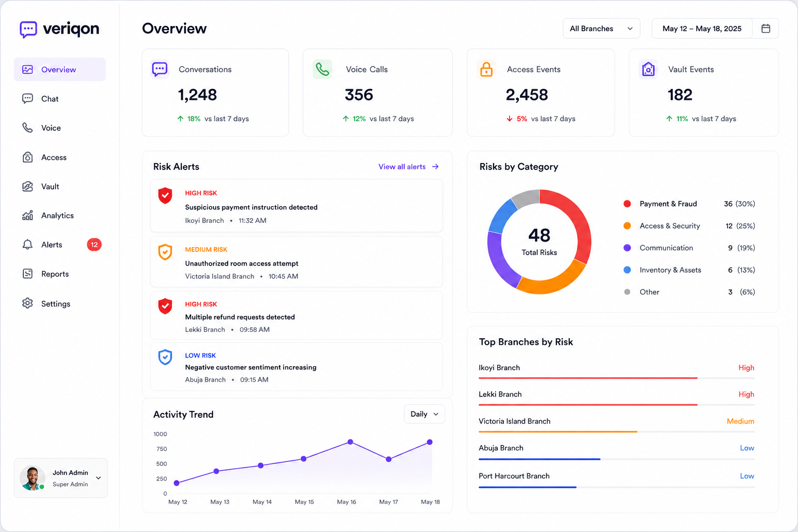This screenshot has width=798, height=532.
Task: Click the Overview sidebar icon
Action: click(x=28, y=70)
